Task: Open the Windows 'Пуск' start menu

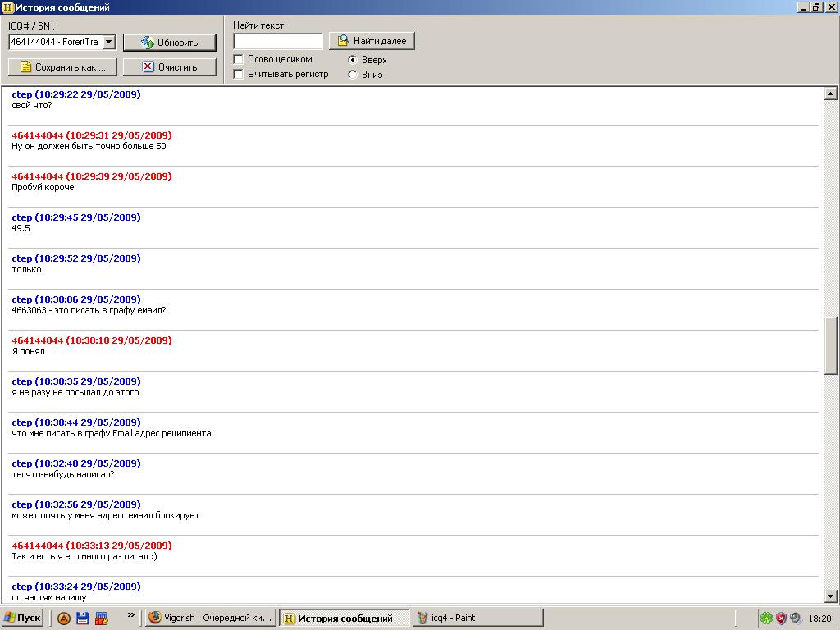Action: 22,619
